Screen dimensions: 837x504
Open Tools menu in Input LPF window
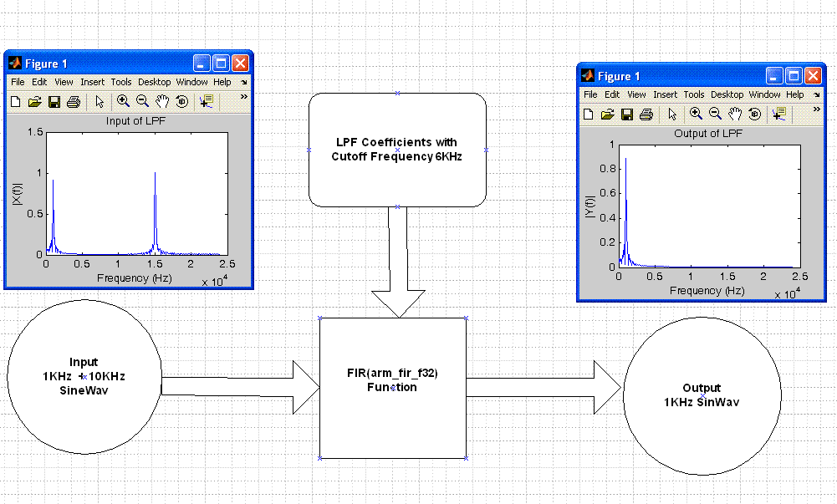[x=121, y=83]
